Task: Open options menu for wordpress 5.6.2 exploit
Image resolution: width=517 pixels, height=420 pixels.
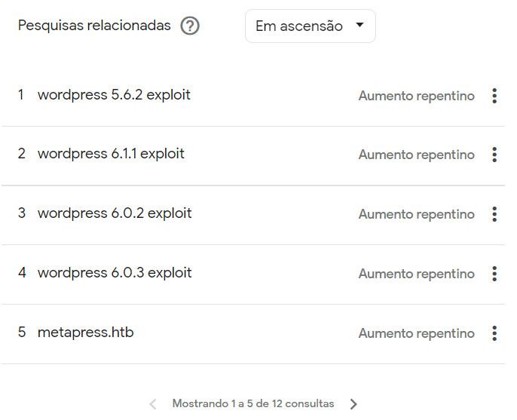Action: (494, 96)
